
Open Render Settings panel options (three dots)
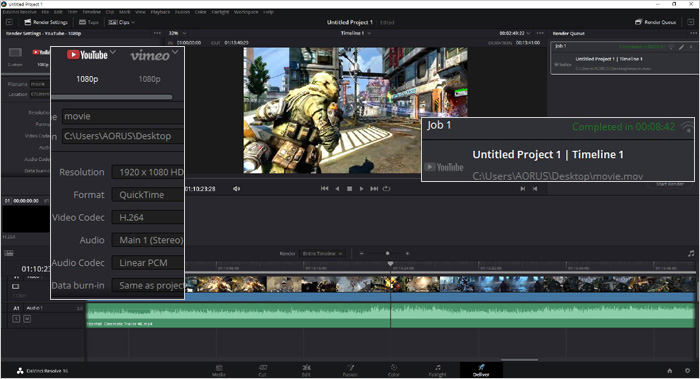pos(157,33)
